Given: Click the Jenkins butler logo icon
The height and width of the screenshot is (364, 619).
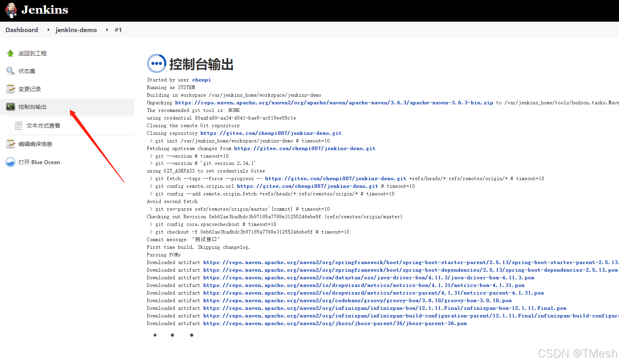Looking at the screenshot, I should coord(11,10).
